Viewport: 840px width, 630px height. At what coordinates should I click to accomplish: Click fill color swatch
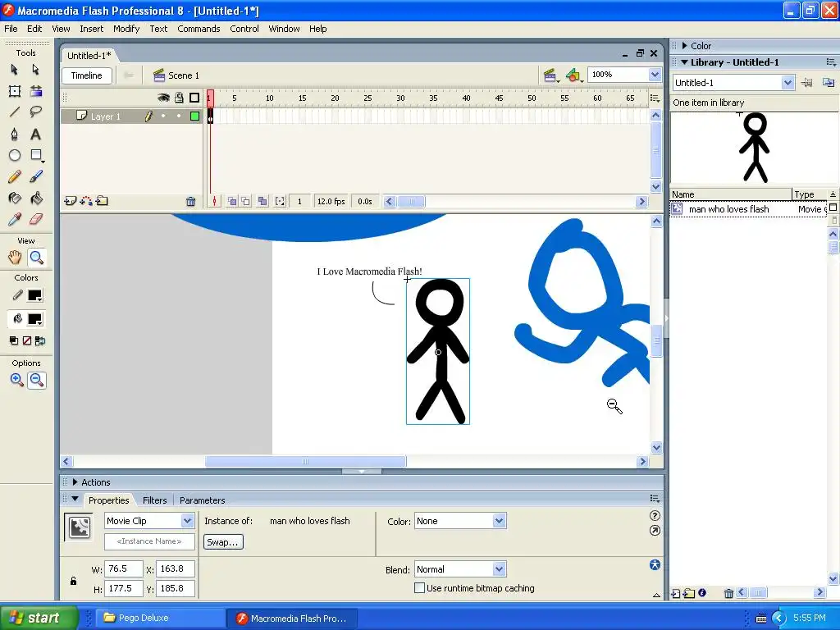(x=34, y=319)
